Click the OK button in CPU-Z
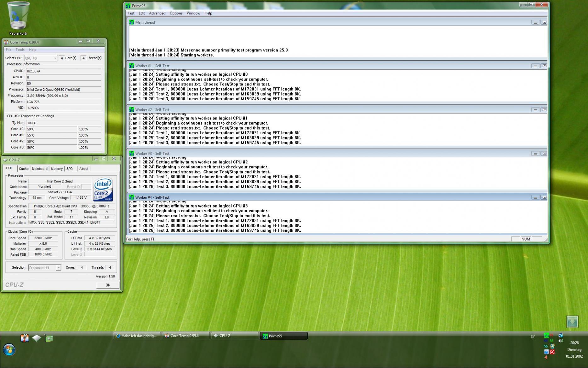Image resolution: width=588 pixels, height=368 pixels. coord(108,285)
